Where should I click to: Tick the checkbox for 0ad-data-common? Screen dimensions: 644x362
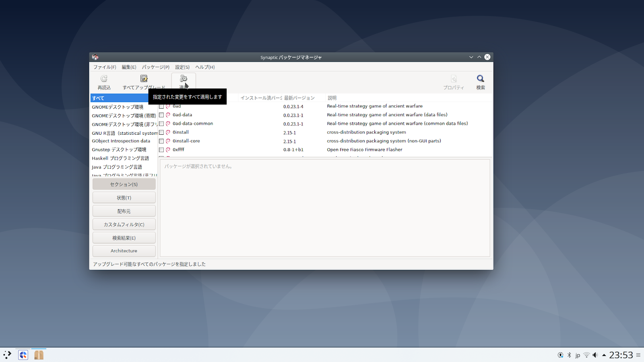[x=161, y=123]
